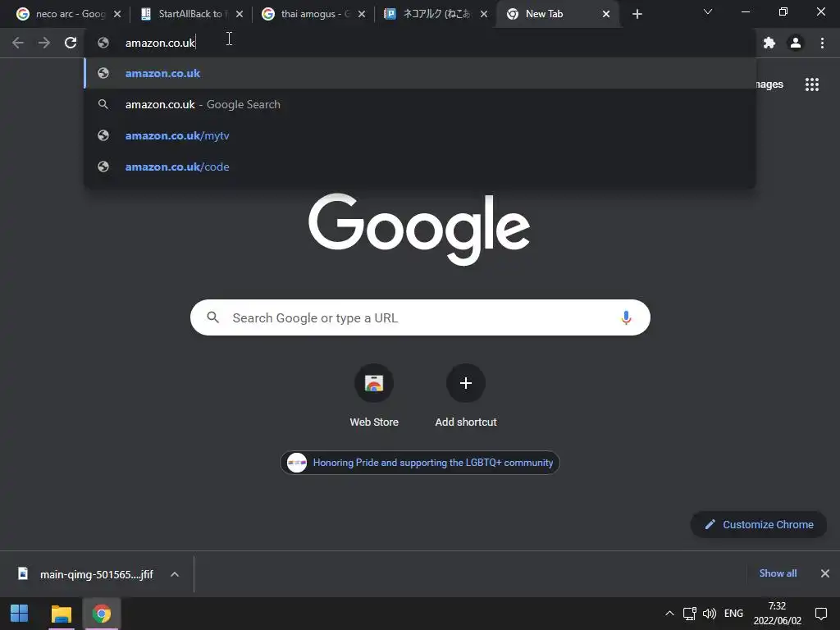Click Customize Chrome button
This screenshot has height=630, width=840.
pos(759,524)
